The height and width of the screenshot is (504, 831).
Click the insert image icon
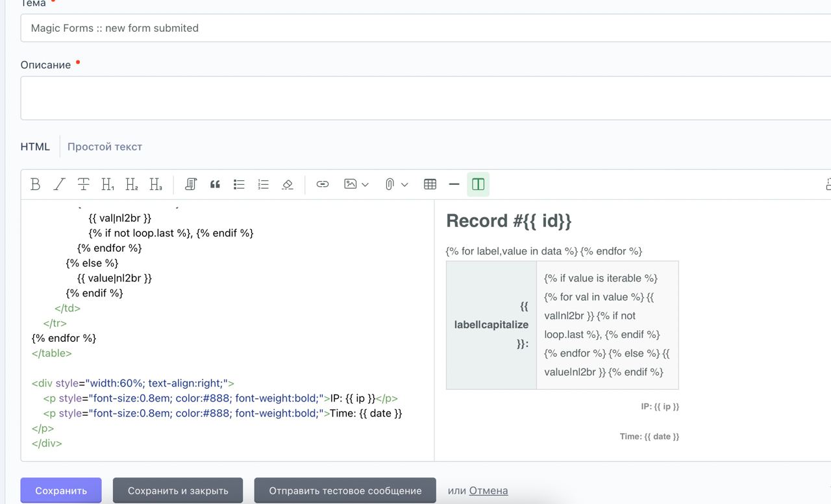point(350,184)
